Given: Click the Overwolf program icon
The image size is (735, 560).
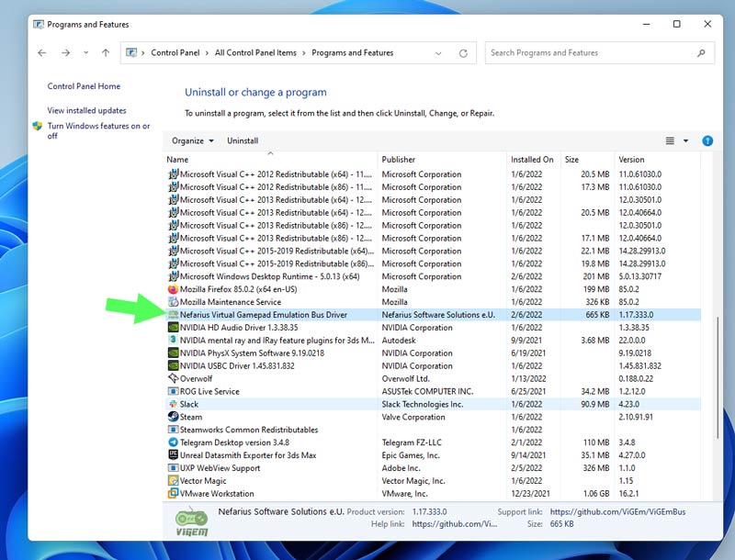Looking at the screenshot, I should click(173, 378).
